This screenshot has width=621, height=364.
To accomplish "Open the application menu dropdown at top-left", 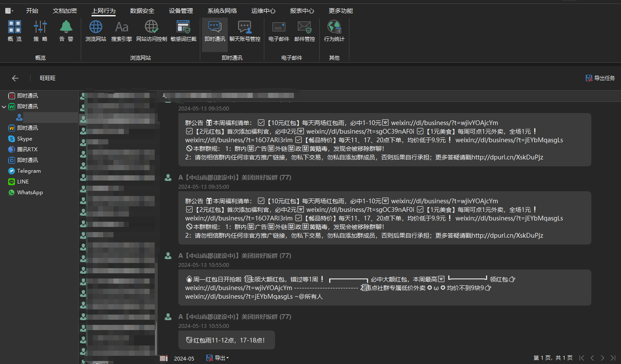I will pyautogui.click(x=9, y=11).
